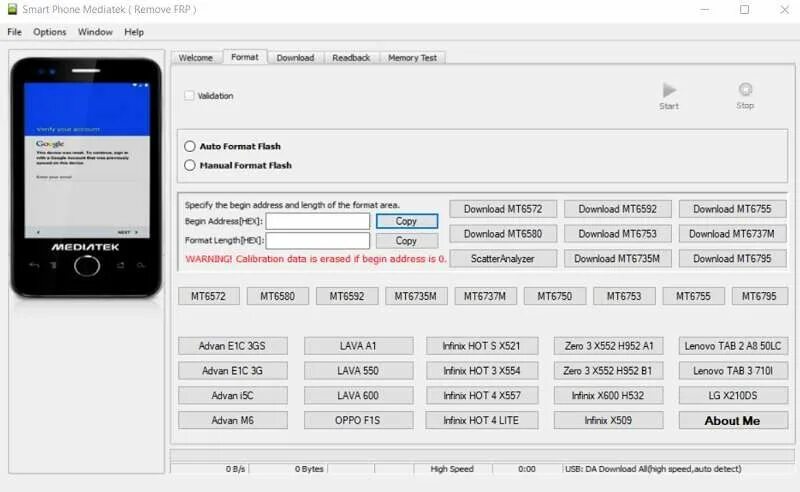800x492 pixels.
Task: Select Auto Format Flash option
Action: tap(190, 146)
